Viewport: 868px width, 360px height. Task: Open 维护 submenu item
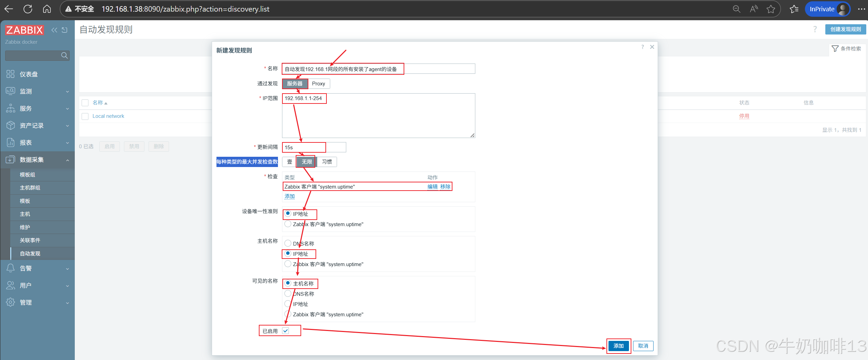click(x=42, y=227)
